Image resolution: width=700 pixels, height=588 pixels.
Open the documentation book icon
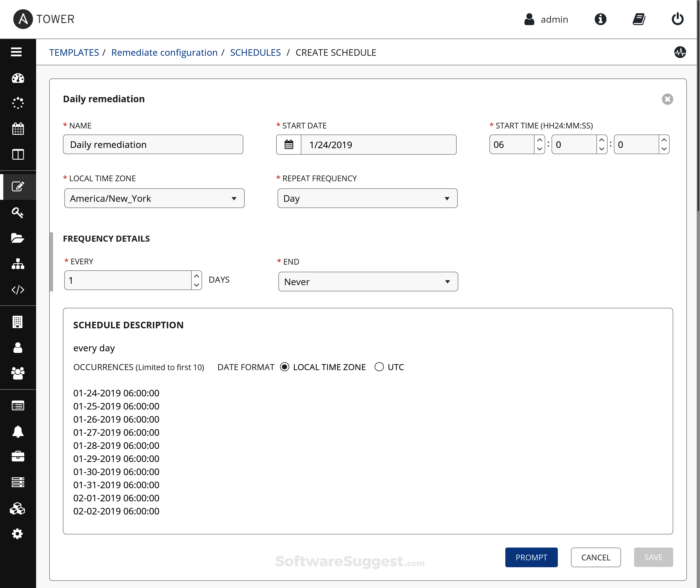(x=639, y=19)
